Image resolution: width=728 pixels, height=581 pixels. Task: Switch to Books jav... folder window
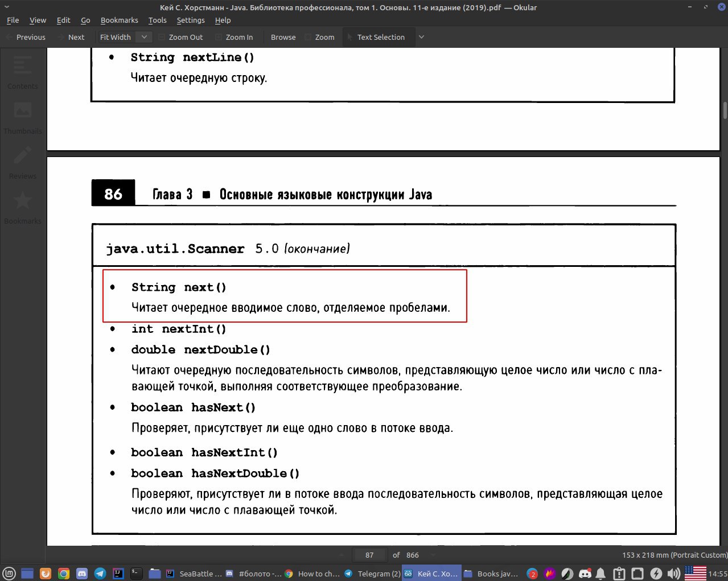tap(491, 574)
